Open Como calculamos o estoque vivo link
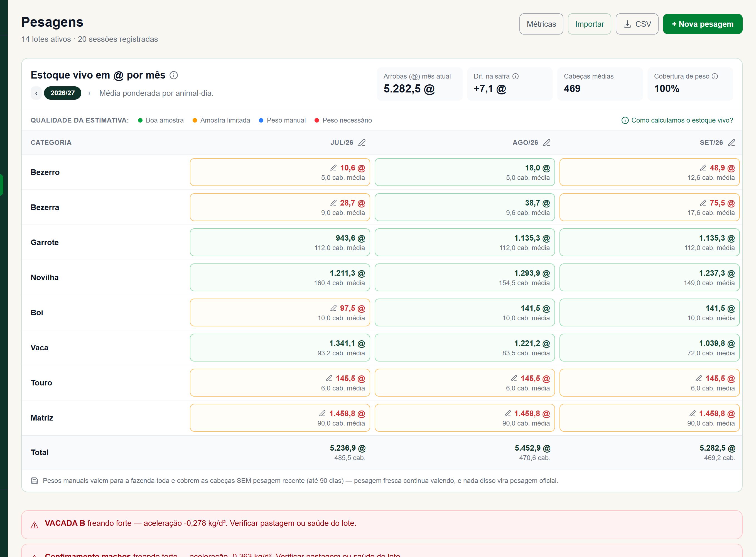The width and height of the screenshot is (756, 557). [x=677, y=120]
